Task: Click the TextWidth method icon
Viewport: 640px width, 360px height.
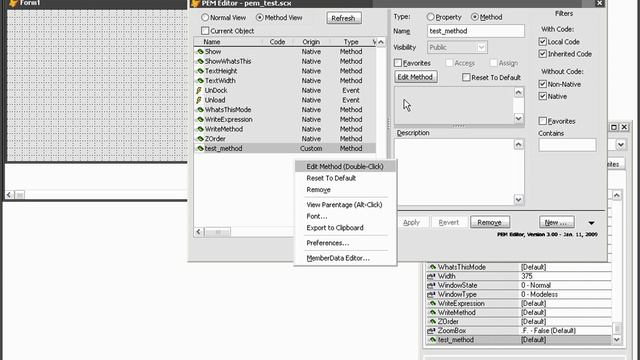Action: coord(200,81)
